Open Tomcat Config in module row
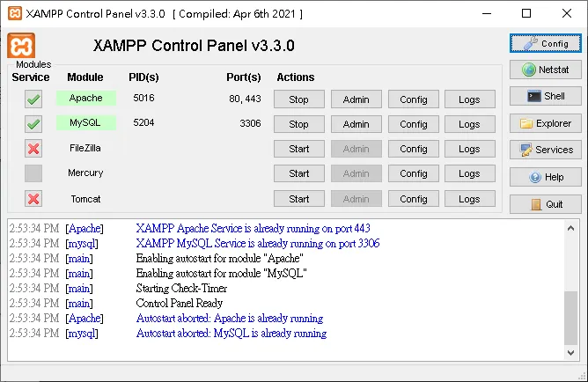 pos(414,199)
